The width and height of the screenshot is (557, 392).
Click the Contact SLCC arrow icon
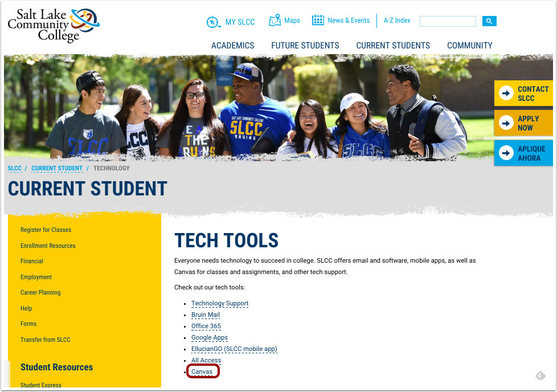pyautogui.click(x=506, y=93)
